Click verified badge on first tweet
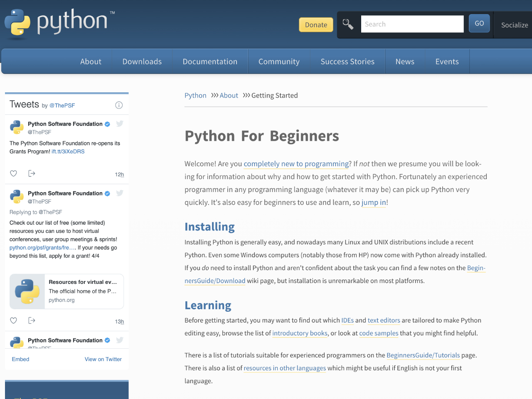This screenshot has width=532, height=399. click(107, 124)
